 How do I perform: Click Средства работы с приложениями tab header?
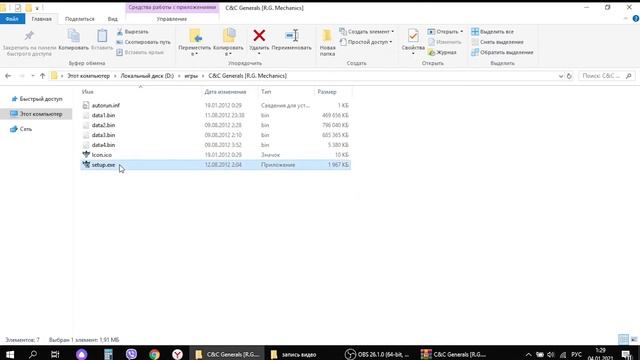point(172,7)
